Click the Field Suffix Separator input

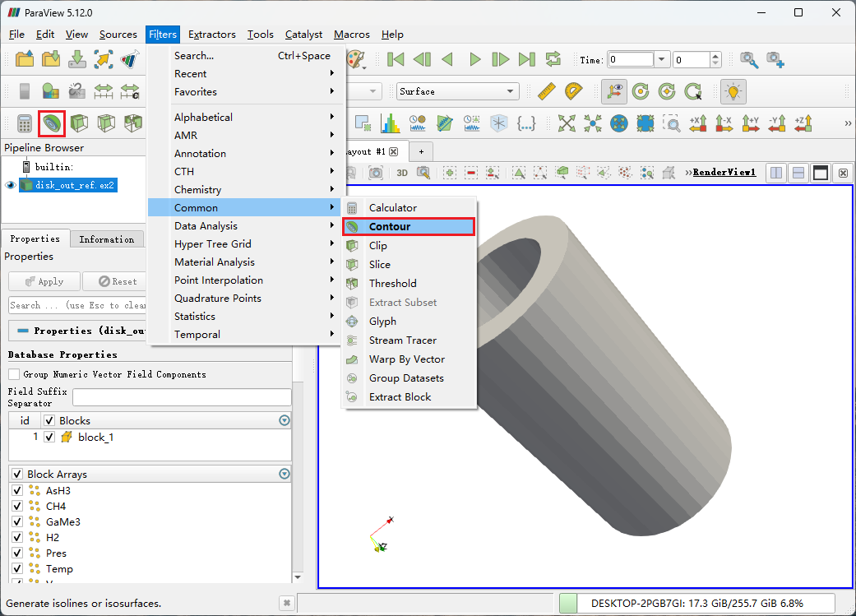pos(182,397)
